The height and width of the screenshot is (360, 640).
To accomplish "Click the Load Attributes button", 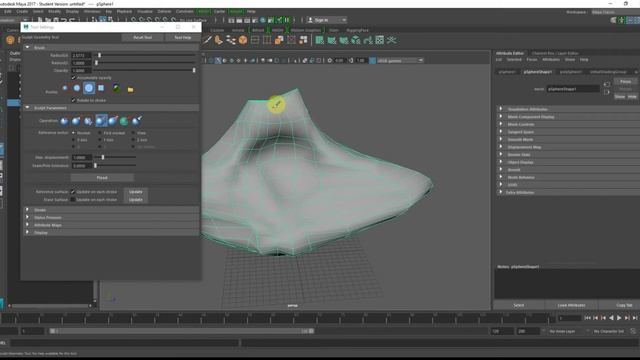I will click(571, 305).
